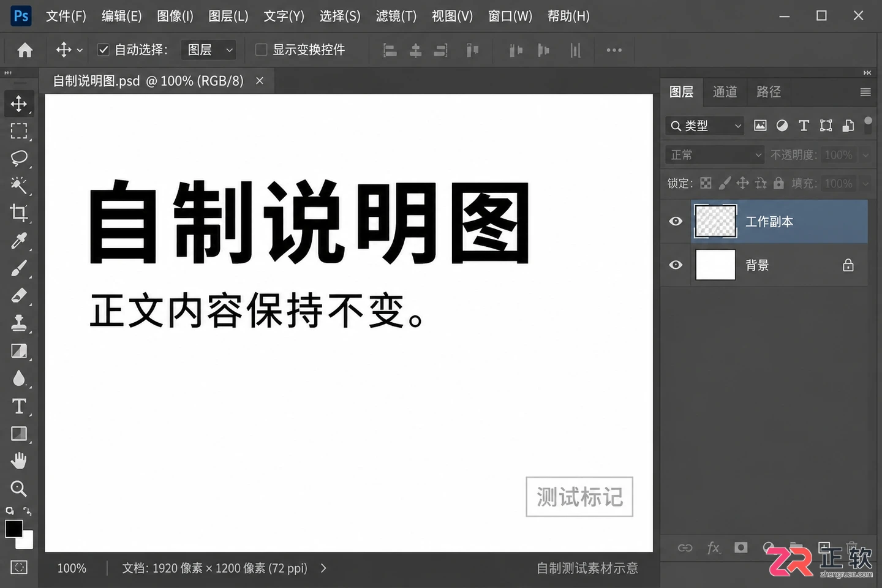Toggle the lock all padlock icon
Image resolution: width=882 pixels, height=588 pixels.
778,183
